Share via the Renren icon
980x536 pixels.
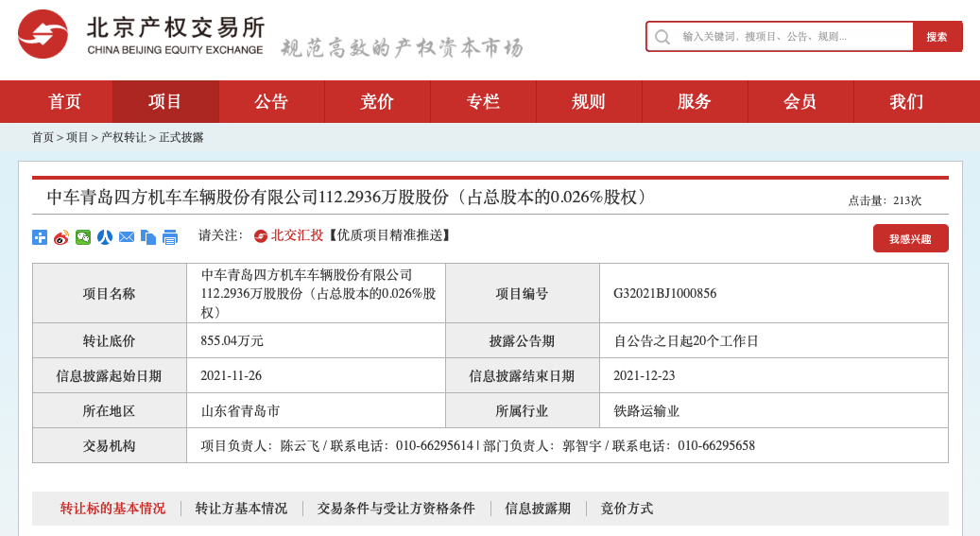click(x=104, y=237)
